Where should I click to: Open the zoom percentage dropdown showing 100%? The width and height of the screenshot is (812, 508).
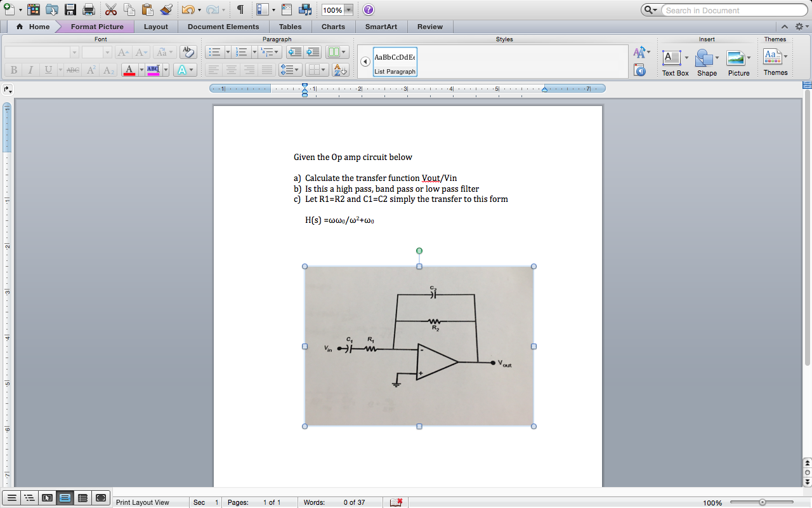[348, 10]
